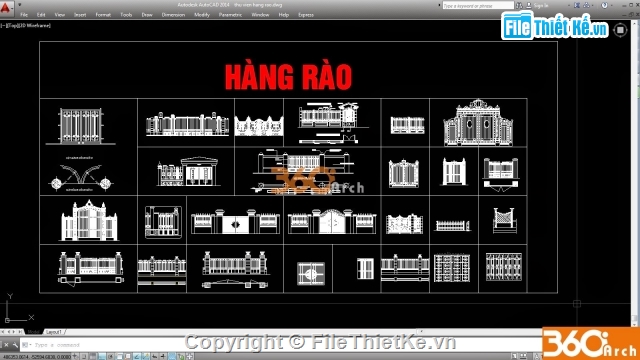Toggle Dynamic UCS in status bar
The image size is (640, 360).
146,357
